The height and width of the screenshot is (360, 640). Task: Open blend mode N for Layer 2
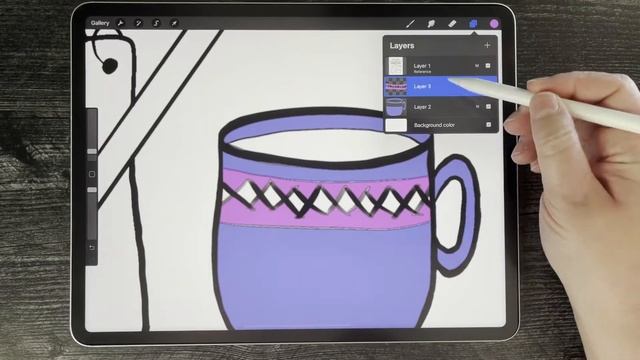point(477,107)
